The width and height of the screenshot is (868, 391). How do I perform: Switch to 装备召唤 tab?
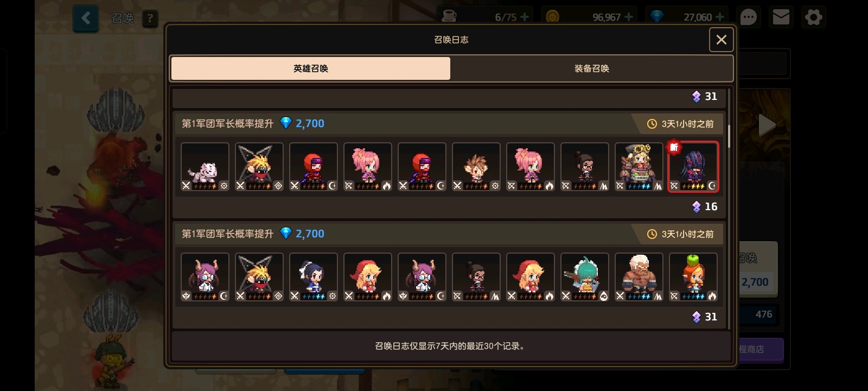pos(591,68)
